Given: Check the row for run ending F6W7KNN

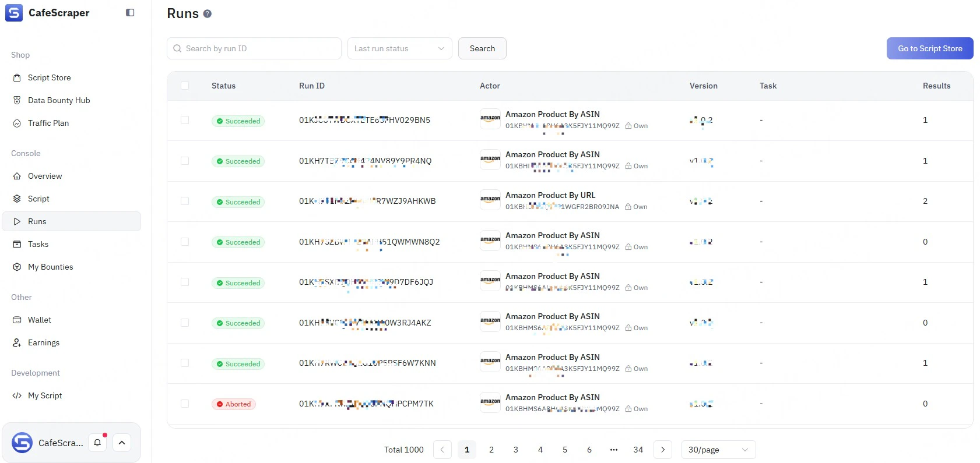Looking at the screenshot, I should click(x=185, y=363).
